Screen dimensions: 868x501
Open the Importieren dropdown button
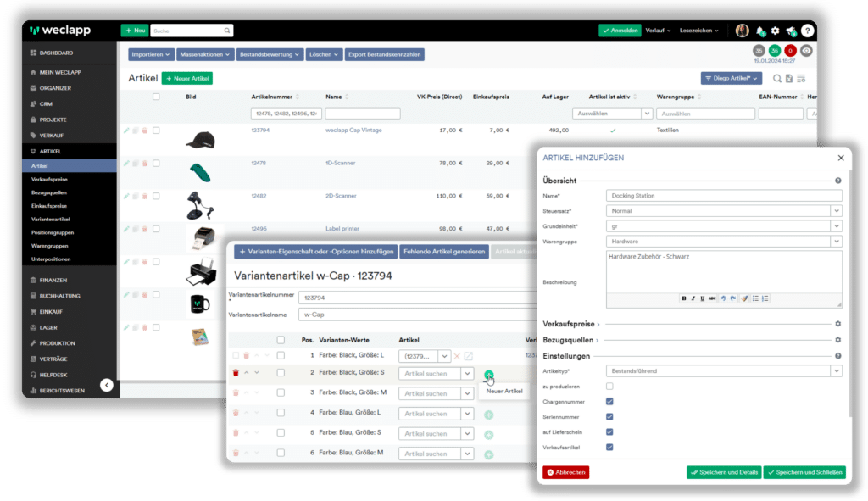click(x=151, y=54)
